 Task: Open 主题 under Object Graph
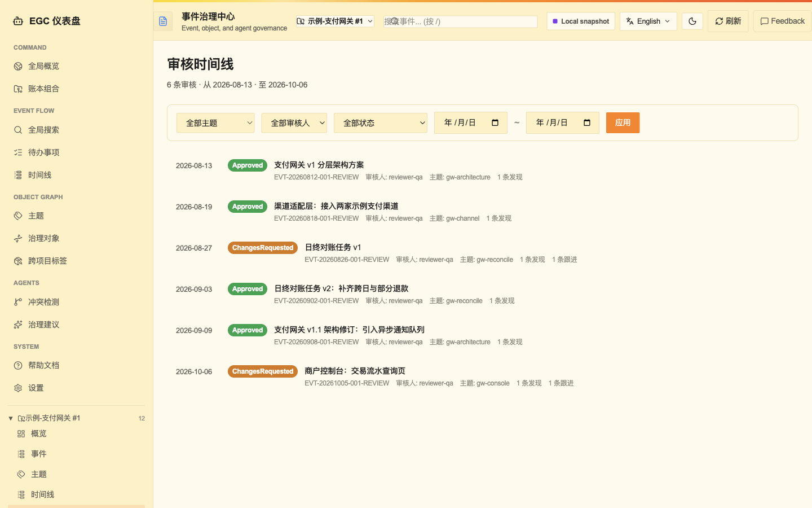[76, 216]
